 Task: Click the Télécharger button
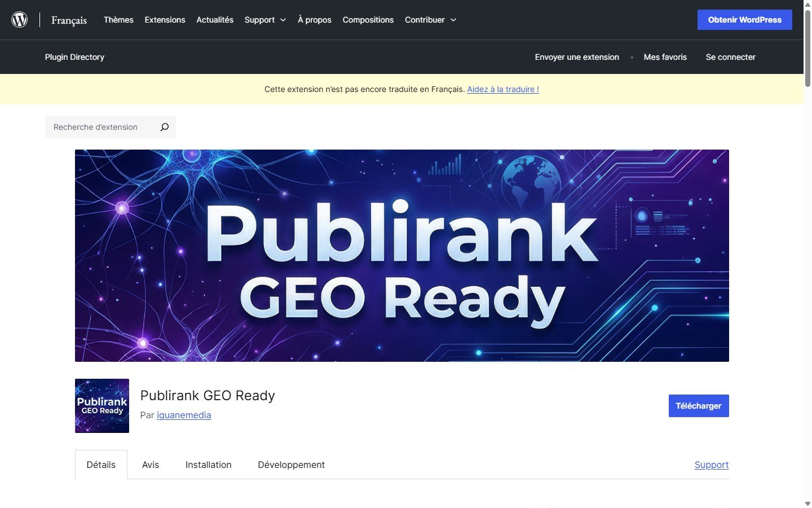(699, 406)
